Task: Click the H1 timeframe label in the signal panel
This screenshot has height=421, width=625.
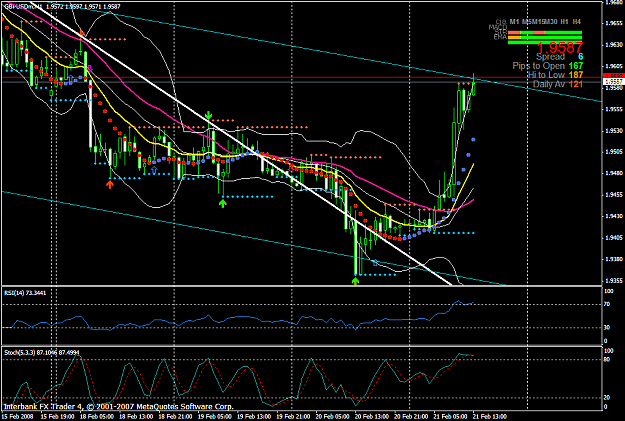Action: (564, 22)
